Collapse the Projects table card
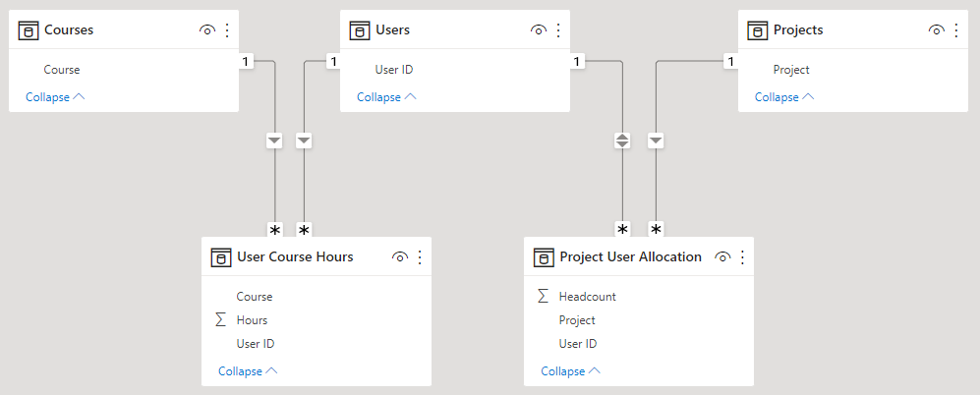The width and height of the screenshot is (980, 395). 784,97
